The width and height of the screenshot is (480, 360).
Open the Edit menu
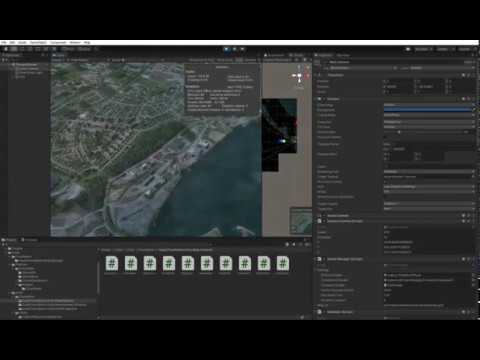pyautogui.click(x=12, y=43)
